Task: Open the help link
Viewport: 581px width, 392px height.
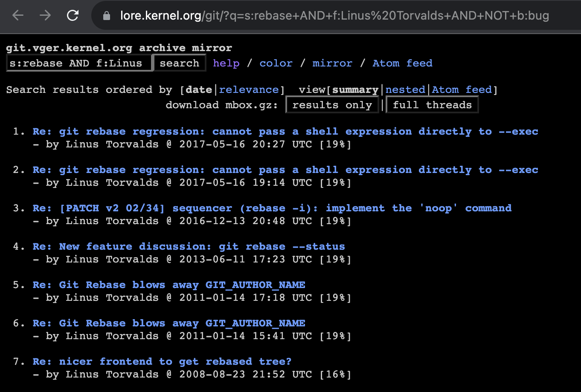Action: pos(226,63)
